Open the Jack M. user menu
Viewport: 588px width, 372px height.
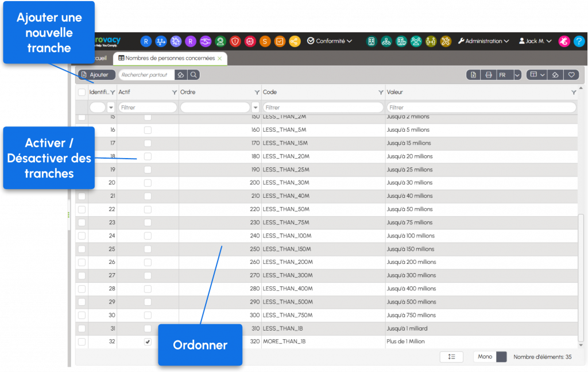535,41
